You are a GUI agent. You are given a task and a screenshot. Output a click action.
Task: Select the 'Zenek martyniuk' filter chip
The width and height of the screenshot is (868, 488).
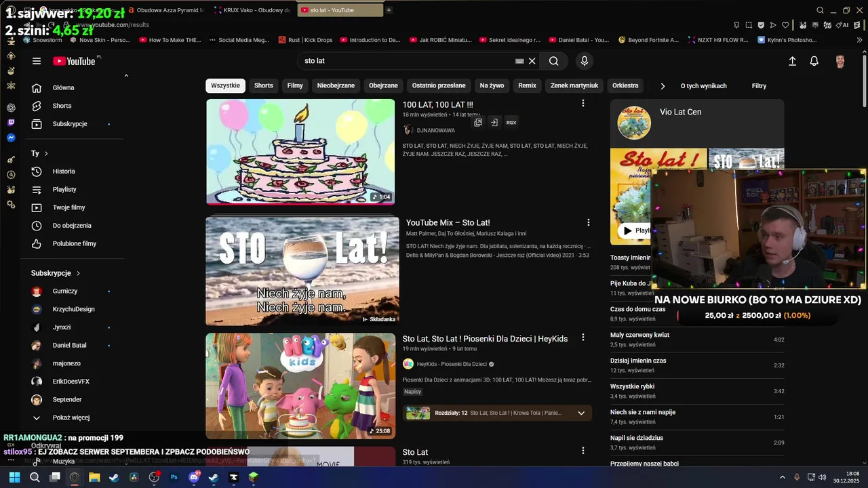pos(574,85)
